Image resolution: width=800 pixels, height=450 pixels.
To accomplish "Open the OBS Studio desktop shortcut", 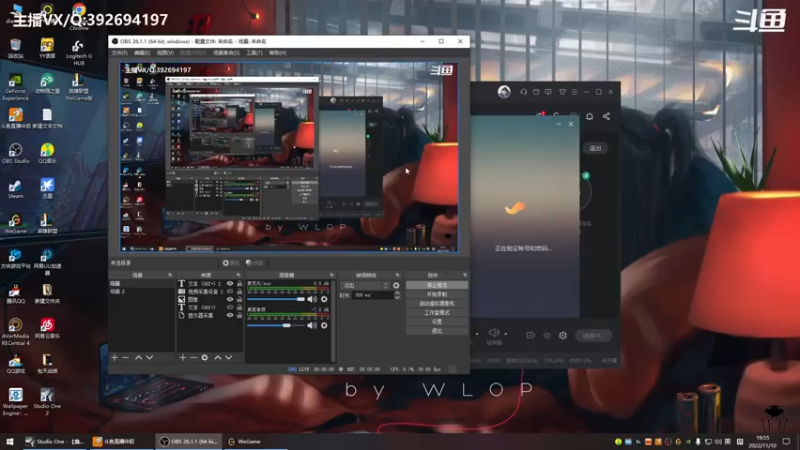I will click(x=15, y=153).
